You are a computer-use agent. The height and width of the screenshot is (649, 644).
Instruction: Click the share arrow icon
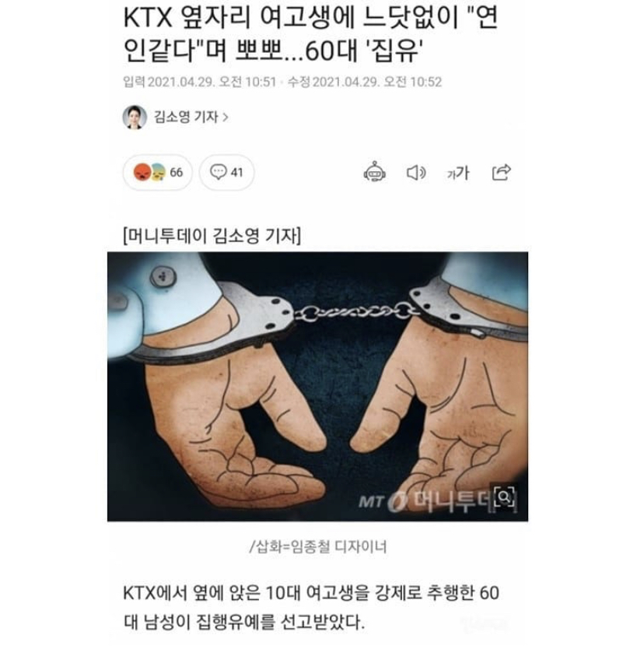tap(502, 172)
